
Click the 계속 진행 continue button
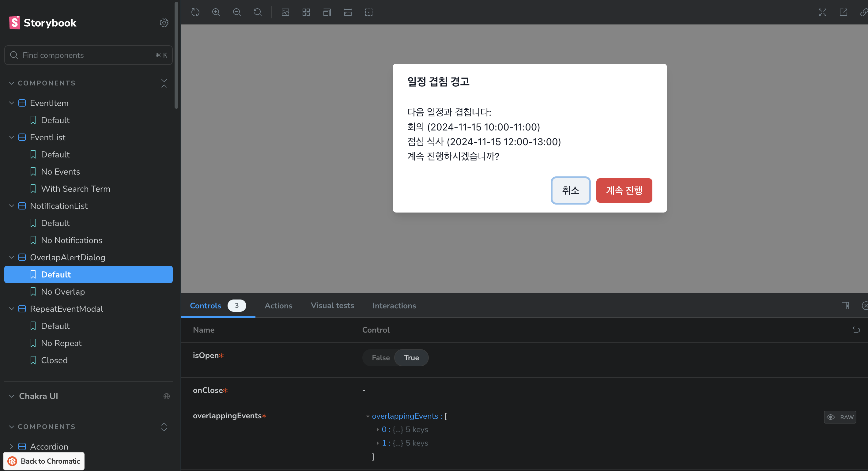click(x=624, y=190)
